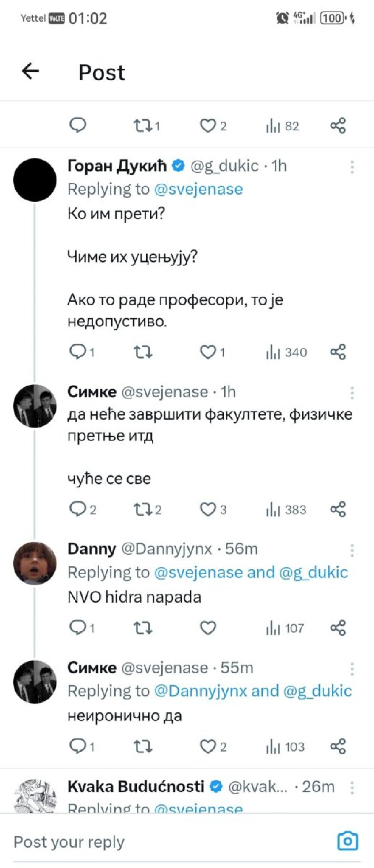Like Danny's reply with heart icon
This screenshot has width=374, height=868.
pos(208,628)
